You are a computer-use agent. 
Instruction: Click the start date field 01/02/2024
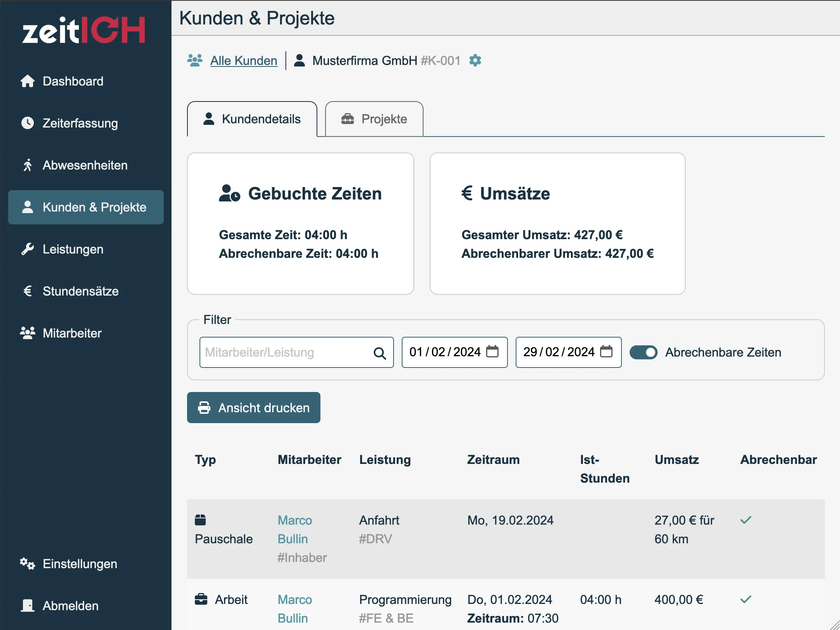point(455,352)
